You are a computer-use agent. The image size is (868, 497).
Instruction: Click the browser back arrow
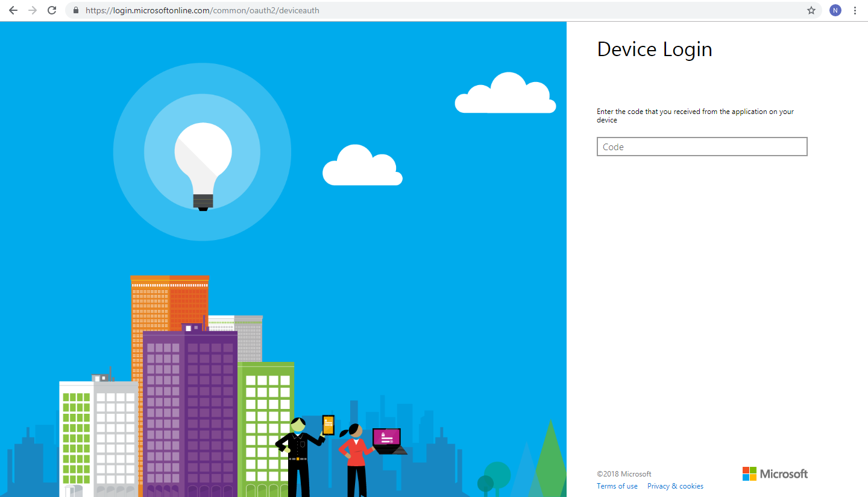tap(13, 10)
